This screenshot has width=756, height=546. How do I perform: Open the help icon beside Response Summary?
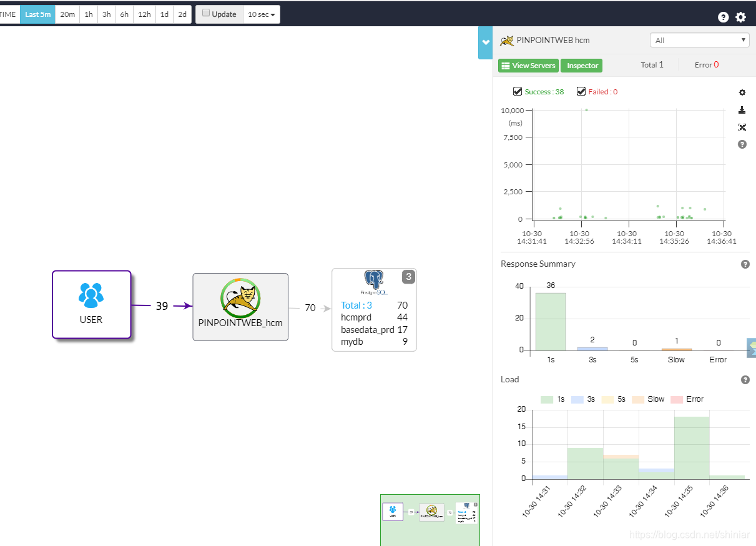745,264
